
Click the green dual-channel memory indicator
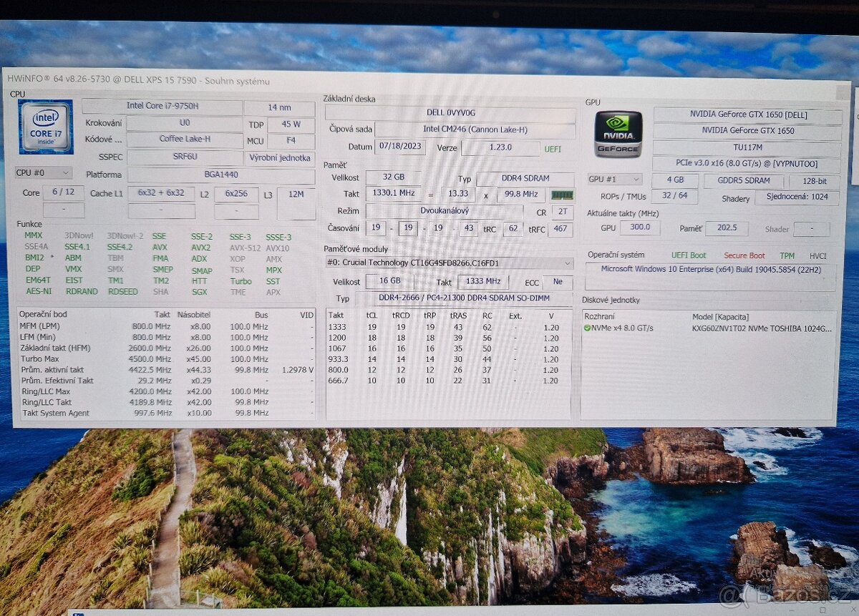(563, 195)
